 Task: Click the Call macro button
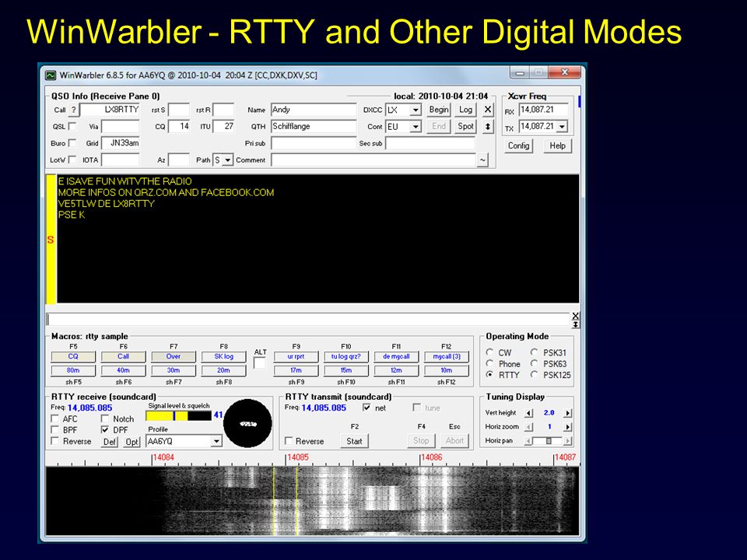point(124,356)
